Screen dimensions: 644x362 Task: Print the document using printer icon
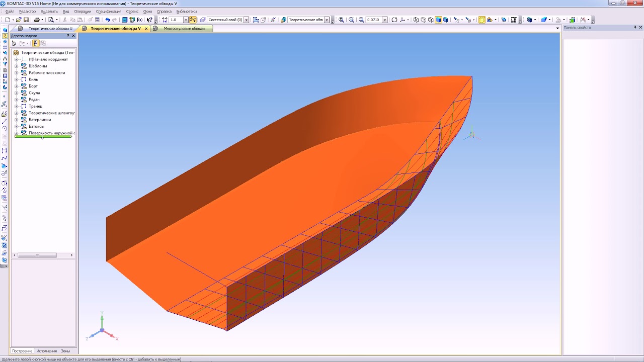[x=37, y=20]
